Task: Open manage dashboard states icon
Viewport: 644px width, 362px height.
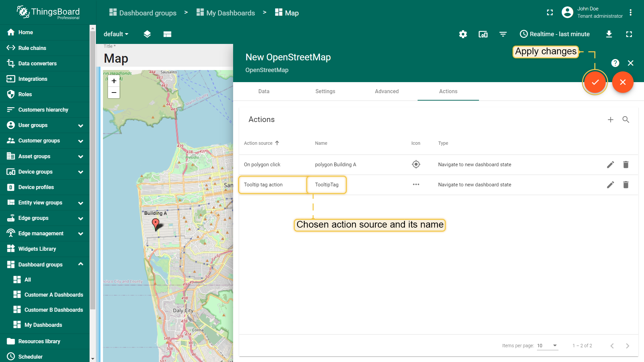Action: click(x=147, y=34)
